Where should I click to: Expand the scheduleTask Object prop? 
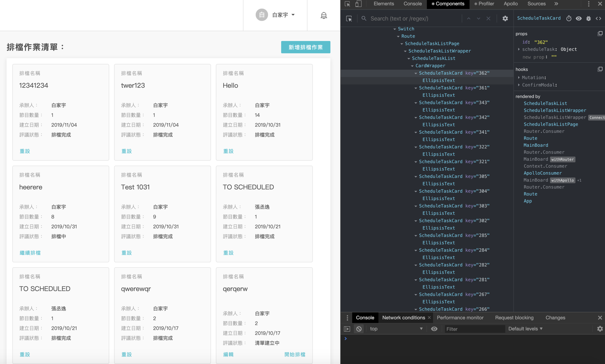coord(519,49)
